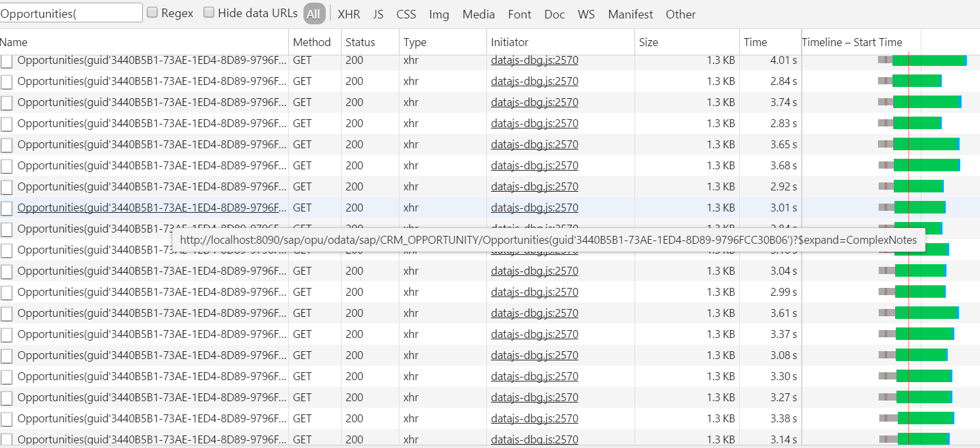Click the green timeline bar of 3.68 s request
The image size is (980, 448).
coord(926,165)
